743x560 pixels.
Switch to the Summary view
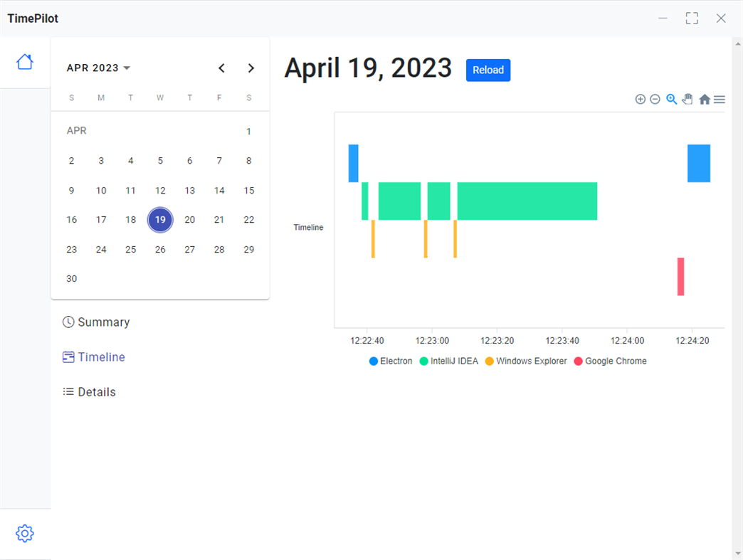coord(104,322)
